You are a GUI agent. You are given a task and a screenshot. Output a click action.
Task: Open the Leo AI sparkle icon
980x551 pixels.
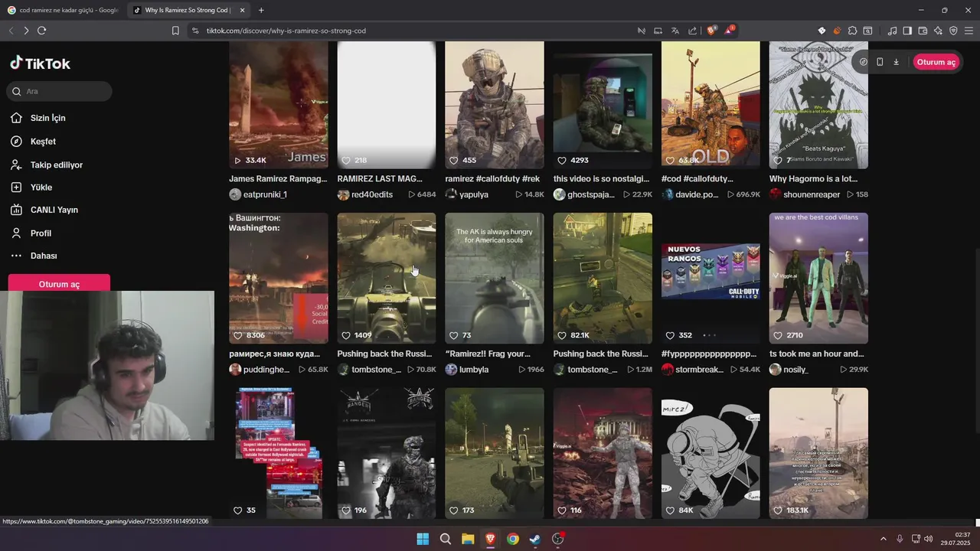[x=938, y=31]
